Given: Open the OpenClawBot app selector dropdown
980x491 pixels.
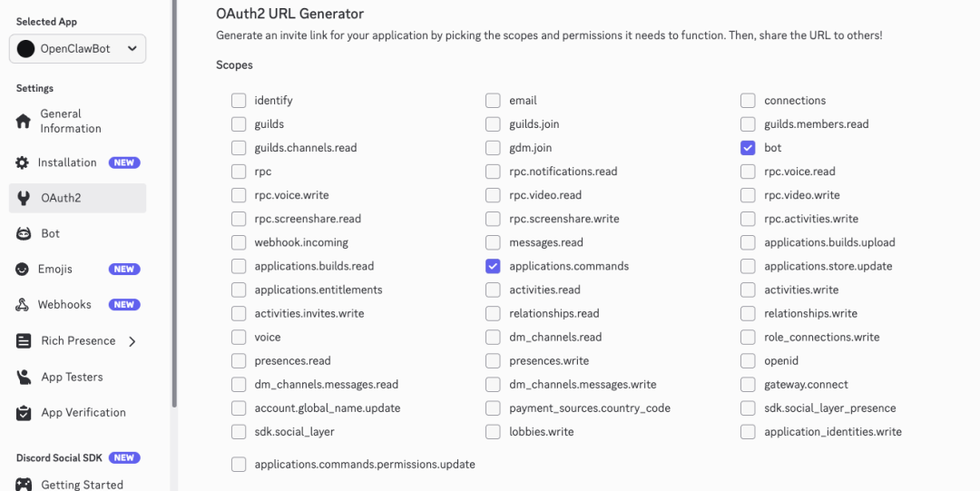Looking at the screenshot, I should tap(77, 49).
